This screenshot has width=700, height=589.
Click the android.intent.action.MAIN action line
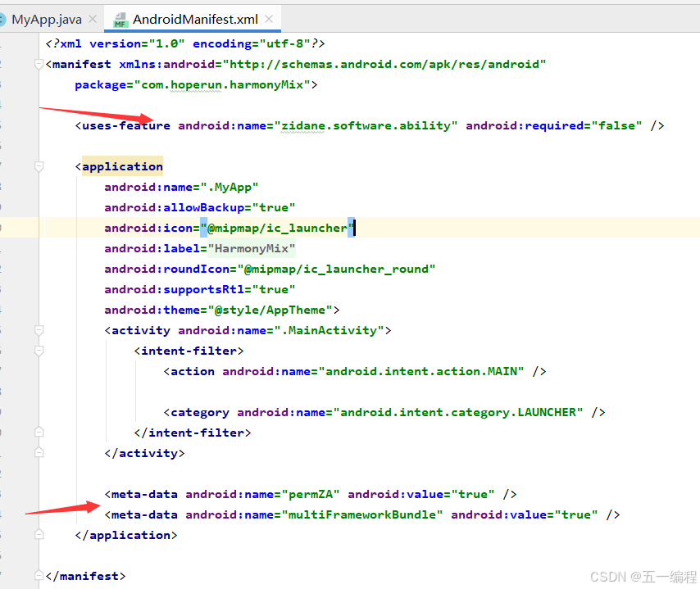click(x=354, y=371)
